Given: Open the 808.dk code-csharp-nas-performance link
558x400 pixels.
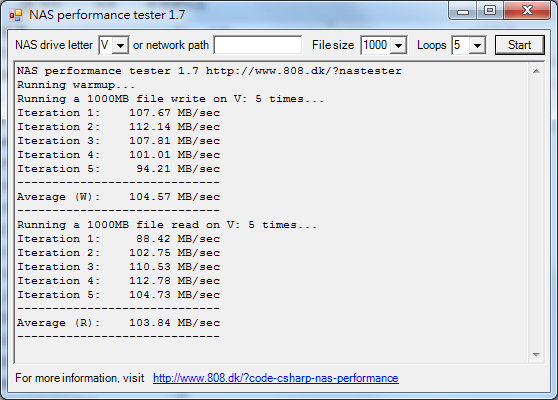Looking at the screenshot, I should (276, 378).
